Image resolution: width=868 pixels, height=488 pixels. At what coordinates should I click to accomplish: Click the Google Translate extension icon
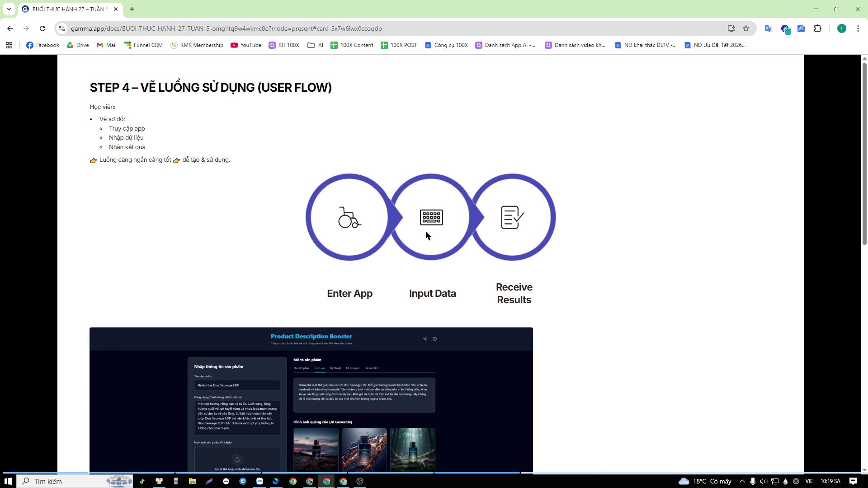click(x=768, y=28)
